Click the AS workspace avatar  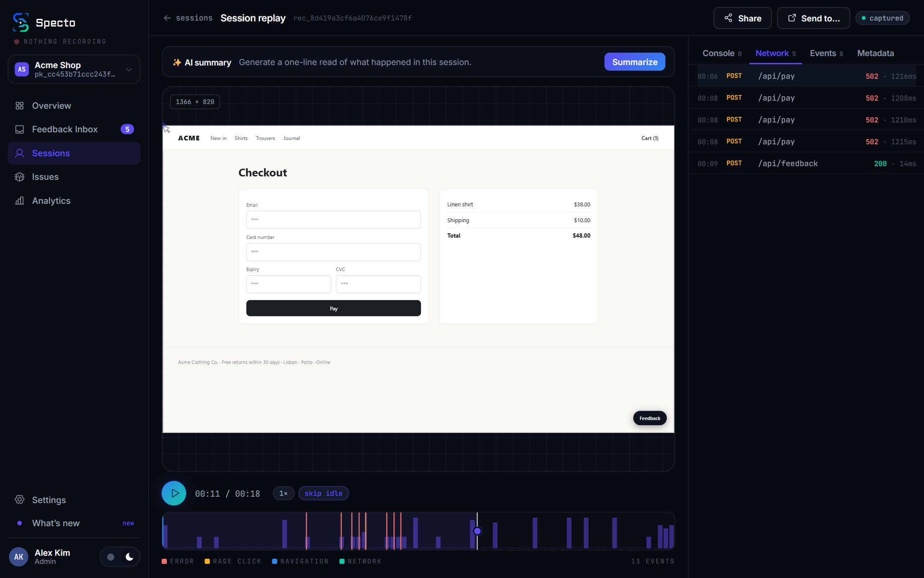[x=22, y=69]
